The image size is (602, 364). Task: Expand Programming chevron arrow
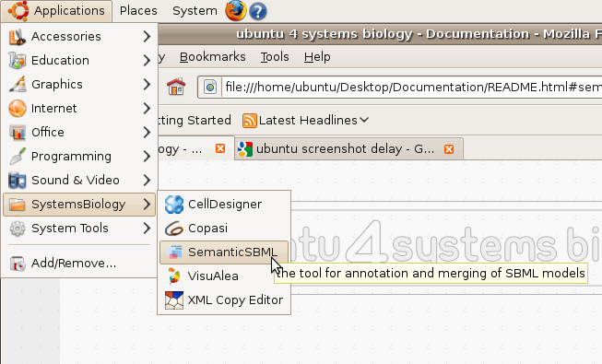pyautogui.click(x=147, y=157)
